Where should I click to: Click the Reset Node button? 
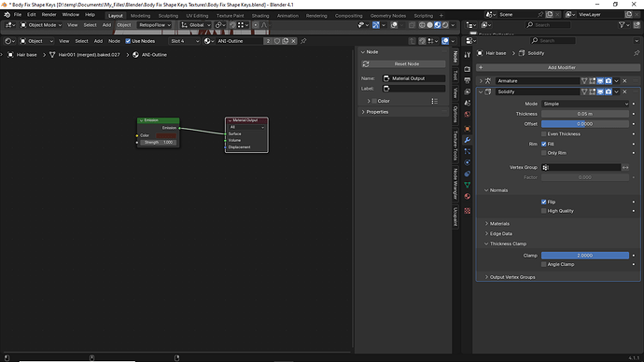403,64
